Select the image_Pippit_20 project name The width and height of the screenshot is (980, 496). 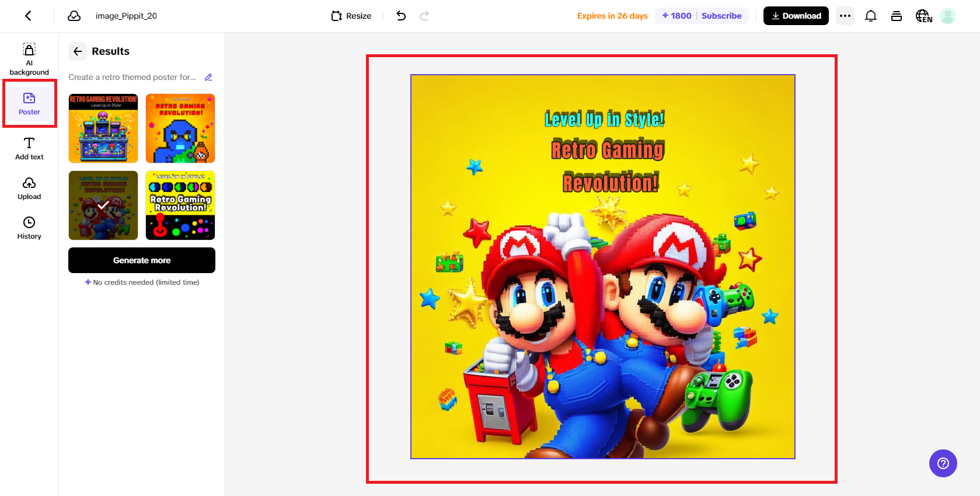coord(126,16)
